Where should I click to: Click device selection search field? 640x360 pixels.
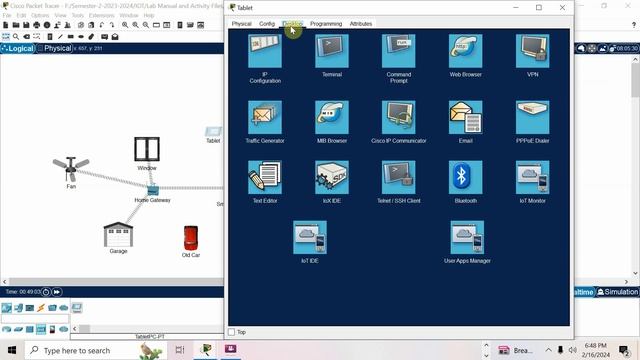(35, 319)
